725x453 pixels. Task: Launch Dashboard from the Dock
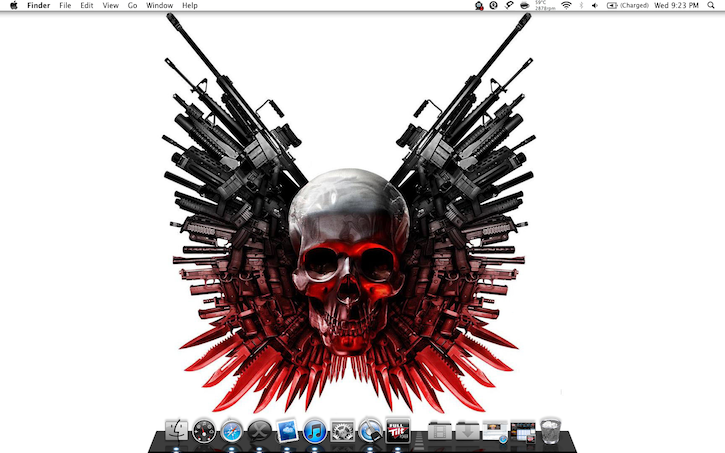204,431
